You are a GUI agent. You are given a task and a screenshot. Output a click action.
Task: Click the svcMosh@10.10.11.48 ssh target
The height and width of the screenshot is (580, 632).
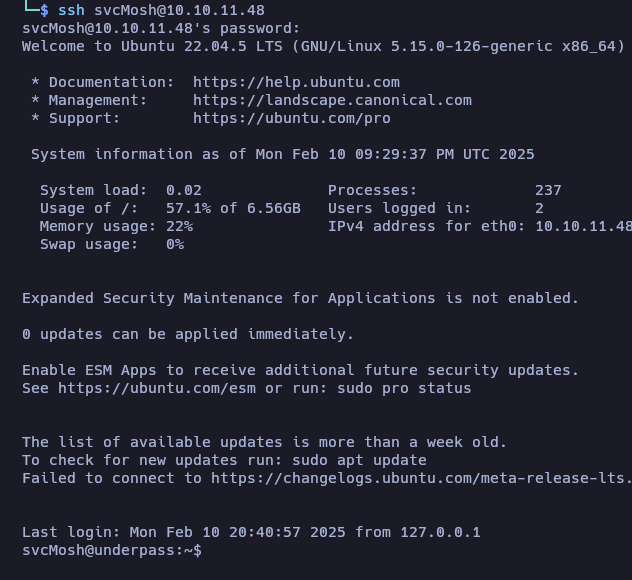179,10
